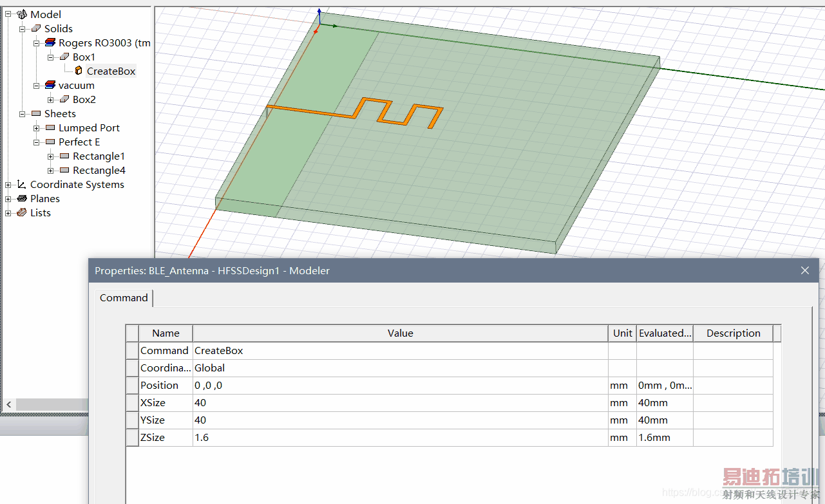Click the Value column header
This screenshot has height=504, width=825.
pyautogui.click(x=400, y=333)
